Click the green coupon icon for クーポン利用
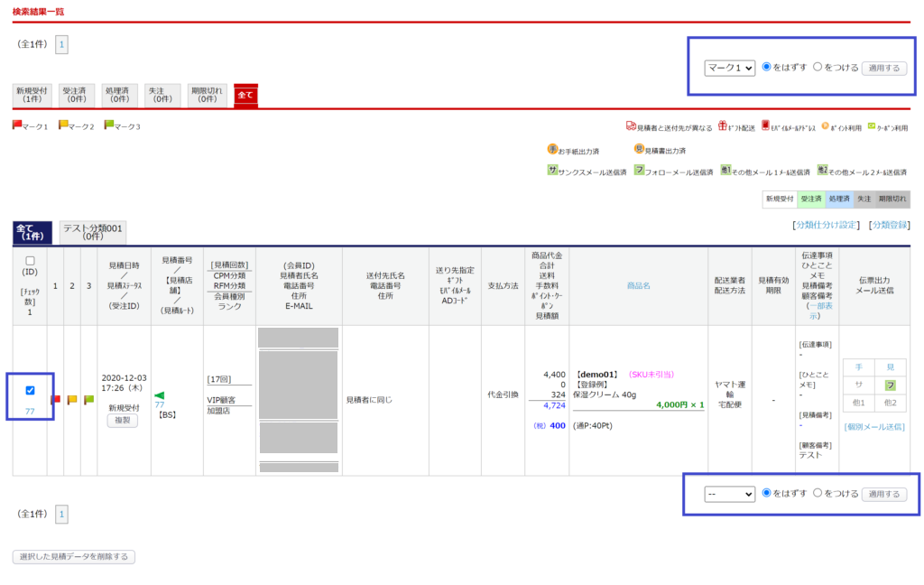This screenshot has height=585, width=924. coord(872,126)
